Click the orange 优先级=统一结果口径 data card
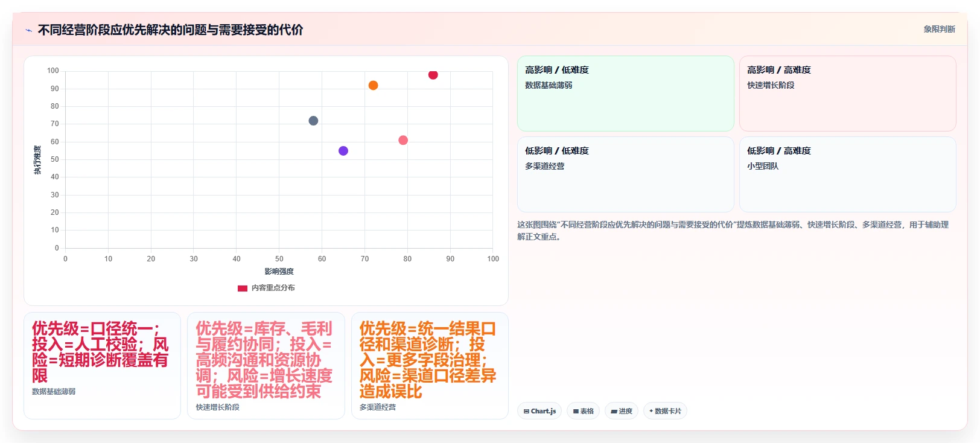This screenshot has width=980, height=443. [x=430, y=366]
